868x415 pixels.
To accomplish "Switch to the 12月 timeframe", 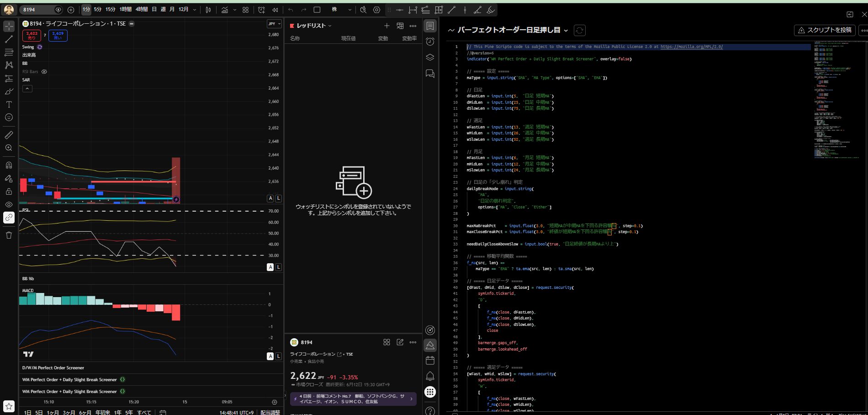I will 184,10.
